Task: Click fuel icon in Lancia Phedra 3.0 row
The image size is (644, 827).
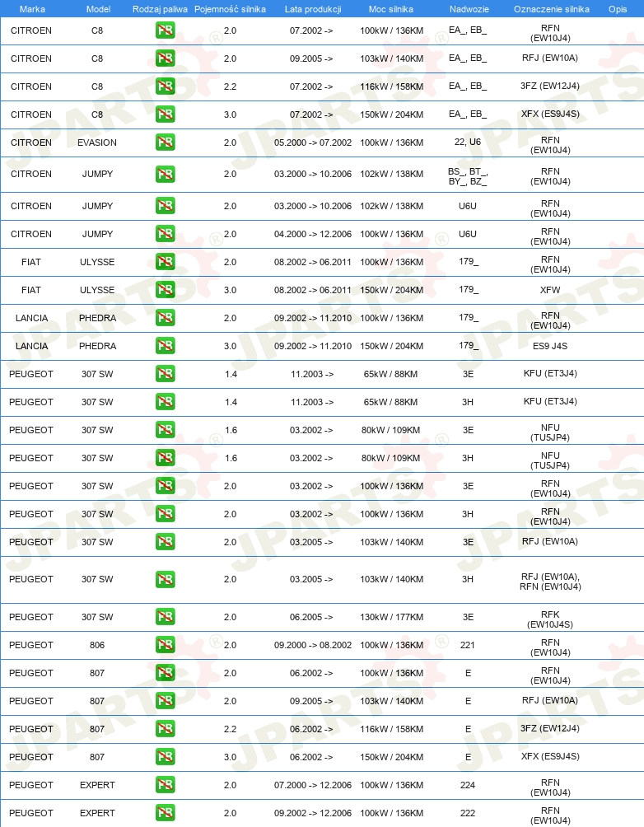Action: [165, 345]
